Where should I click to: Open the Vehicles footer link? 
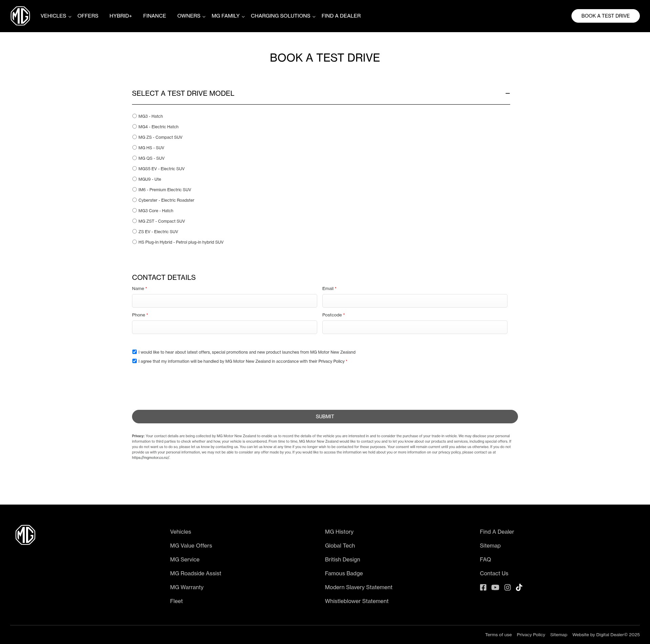(x=180, y=532)
